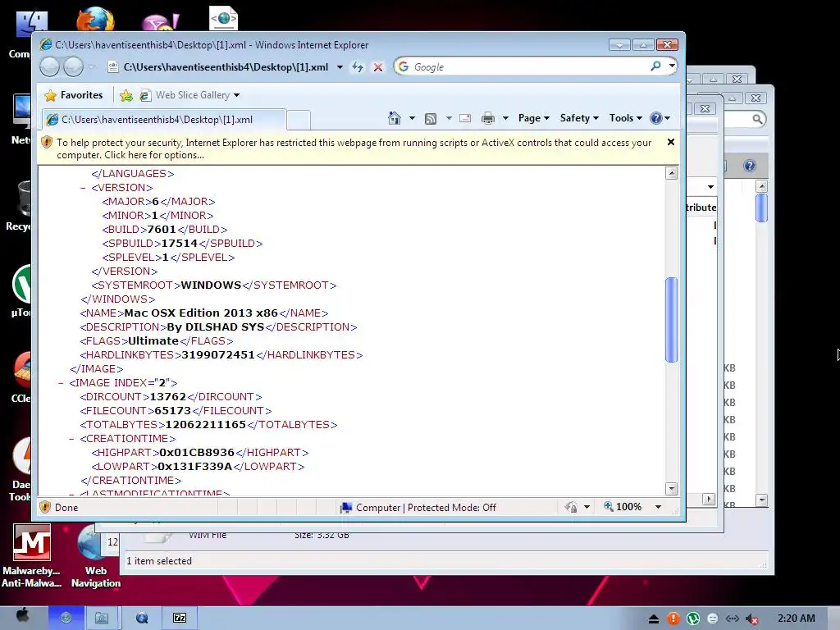Screen dimensions: 840x630
Task: Click the Malwarebytes Anti-Malware desktop icon
Action: 31,555
